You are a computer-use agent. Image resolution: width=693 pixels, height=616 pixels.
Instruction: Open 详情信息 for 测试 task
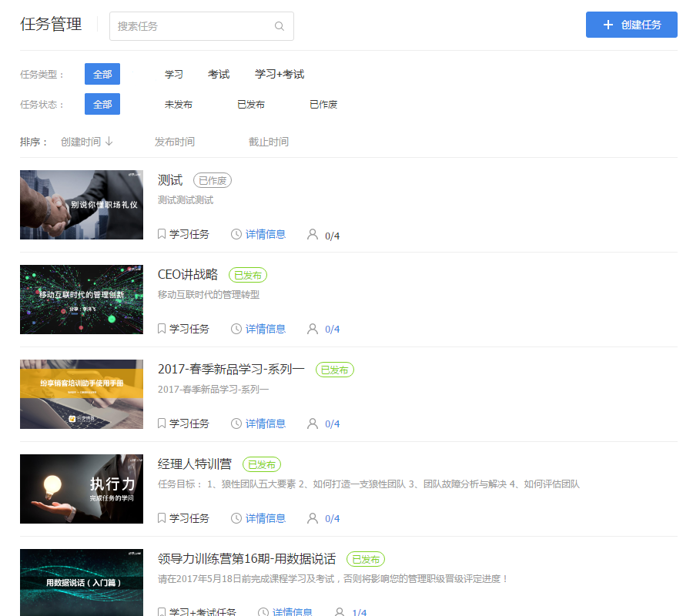[266, 234]
